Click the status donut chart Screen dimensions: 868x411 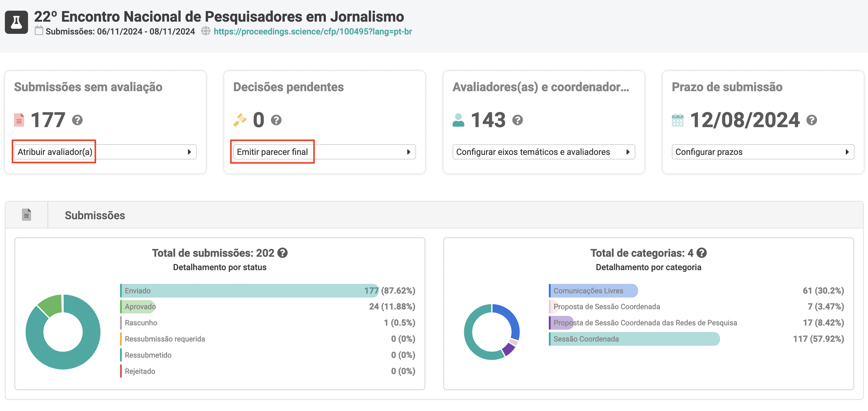[x=63, y=332]
